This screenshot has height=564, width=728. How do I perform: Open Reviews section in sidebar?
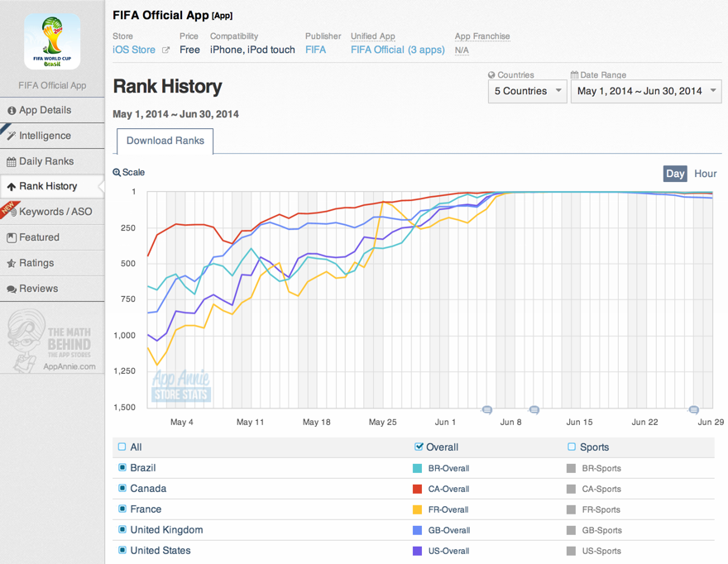click(52, 289)
